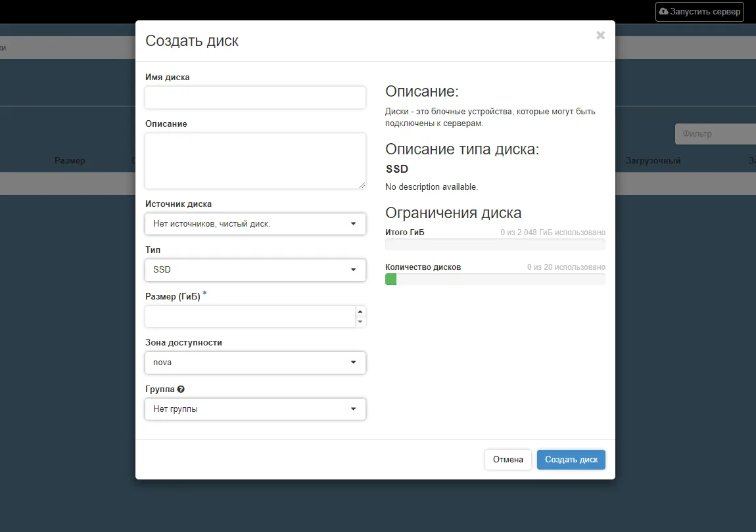This screenshot has height=532, width=756.
Task: Click the Количество дисков quota bar
Action: 495,278
